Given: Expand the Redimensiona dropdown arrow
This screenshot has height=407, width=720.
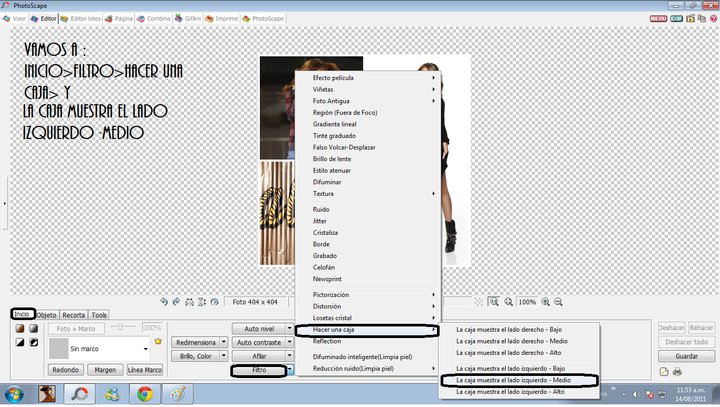Looking at the screenshot, I should coord(224,342).
